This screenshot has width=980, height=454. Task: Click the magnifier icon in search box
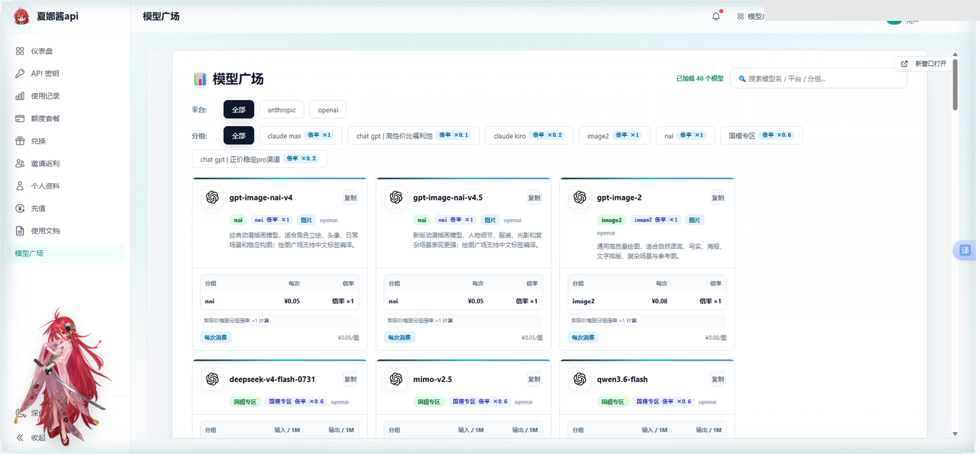tap(742, 78)
